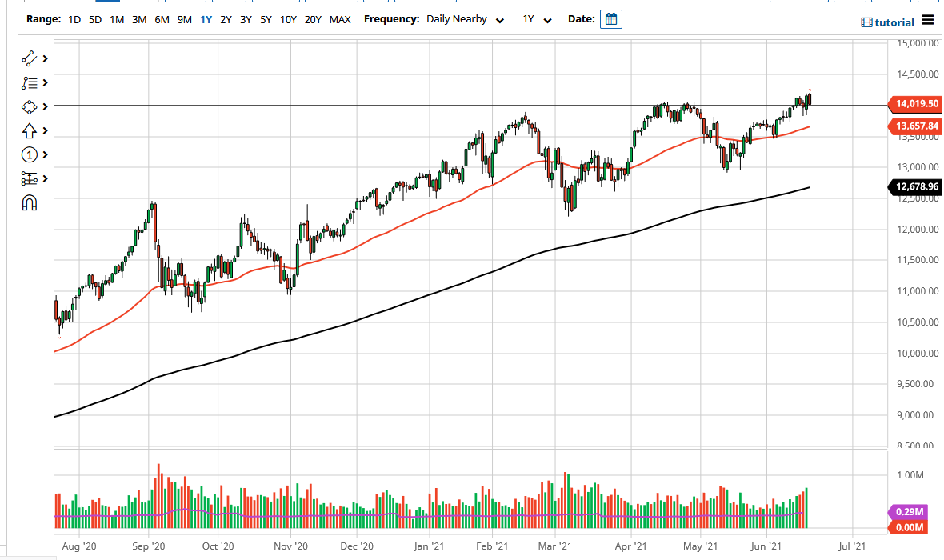Select the measurement tool
The width and height of the screenshot is (944, 560).
(x=30, y=178)
